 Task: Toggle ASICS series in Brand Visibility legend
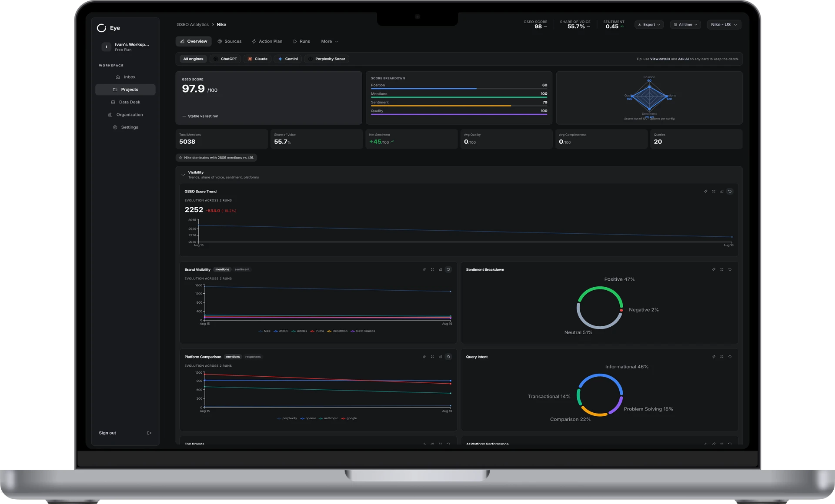[x=281, y=331]
